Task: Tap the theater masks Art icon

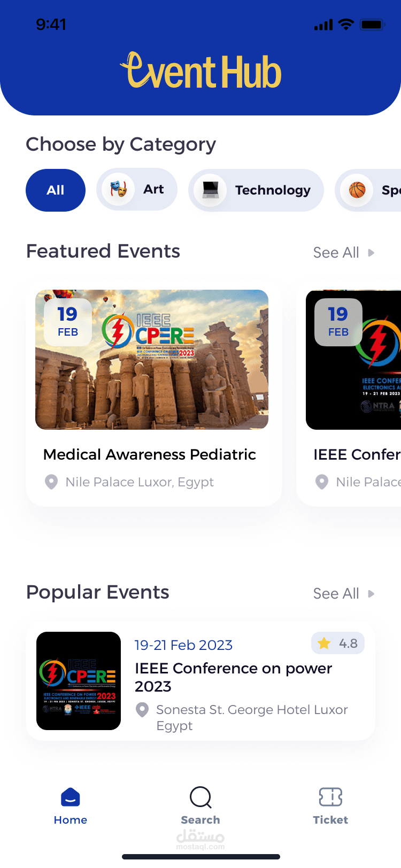Action: (119, 189)
